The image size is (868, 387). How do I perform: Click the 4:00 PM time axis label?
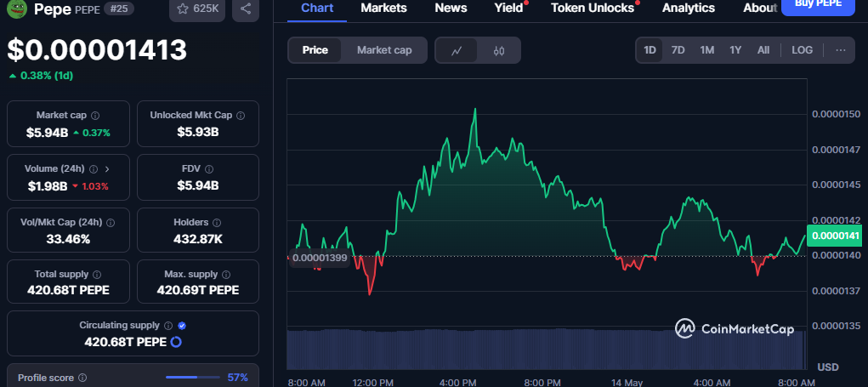[x=457, y=382]
